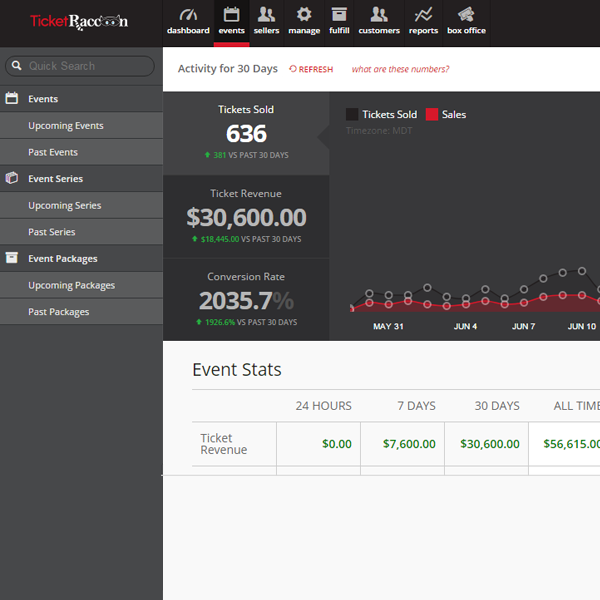The width and height of the screenshot is (600, 600).
Task: Click the events calendar icon
Action: 231,15
